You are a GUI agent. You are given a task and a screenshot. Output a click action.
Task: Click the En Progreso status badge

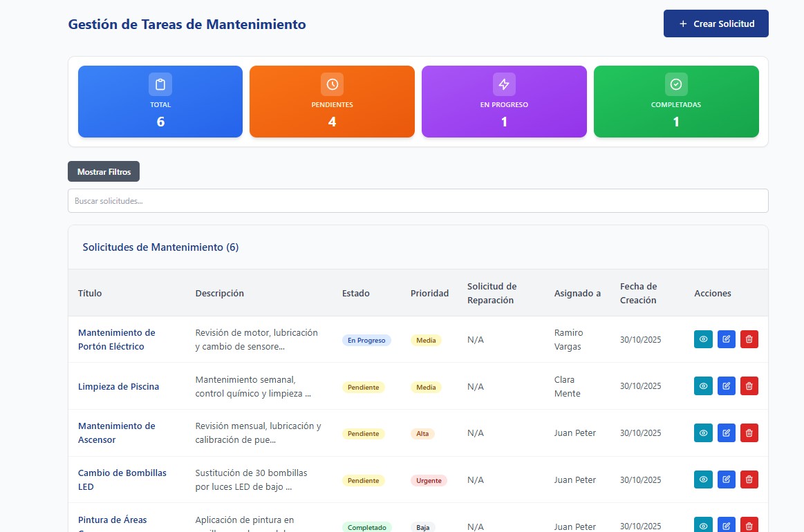click(366, 340)
